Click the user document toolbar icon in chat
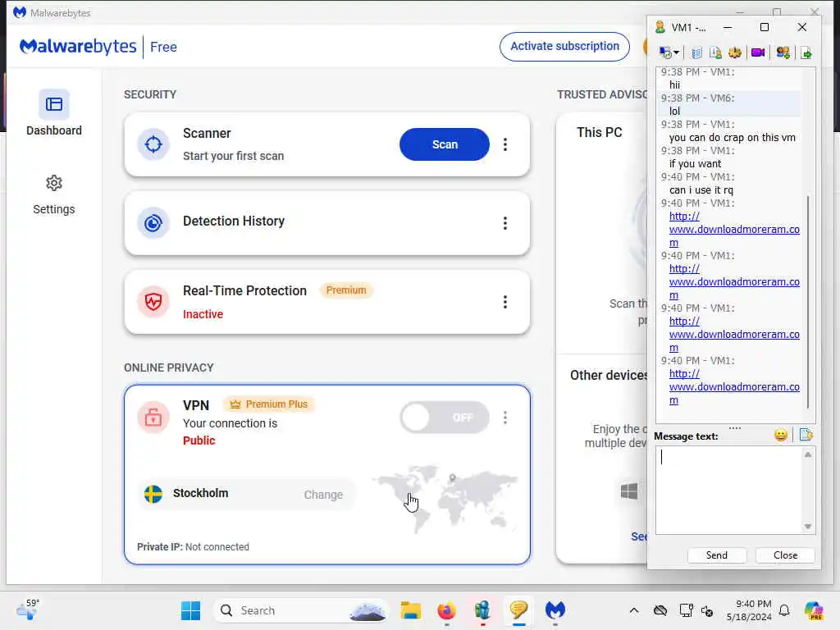Viewport: 840px width, 630px height. coord(715,52)
